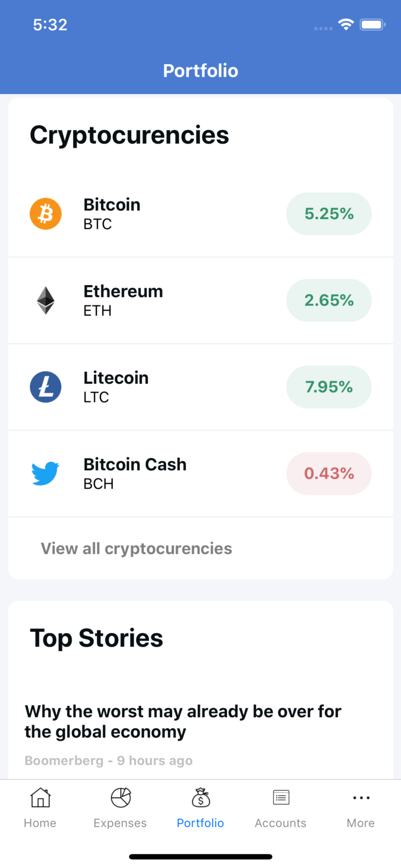Screen dimensions: 401x868
Task: Tap the Accounts list icon
Action: (x=281, y=798)
